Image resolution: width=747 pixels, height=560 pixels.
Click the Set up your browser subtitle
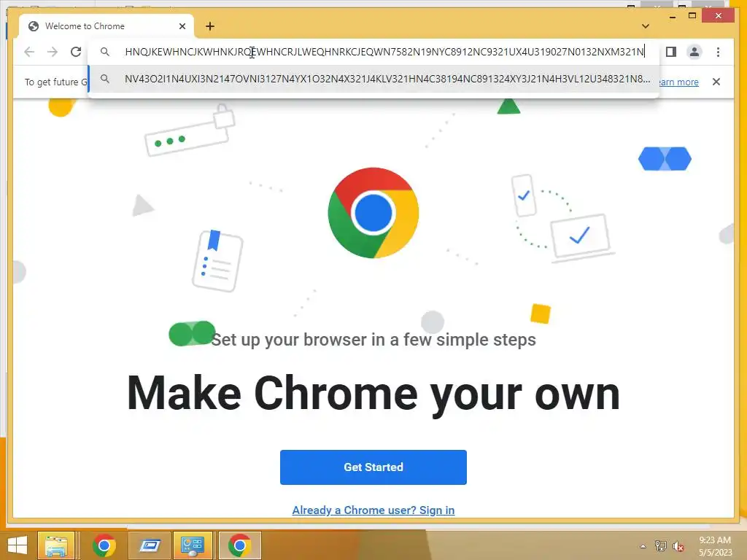point(373,340)
